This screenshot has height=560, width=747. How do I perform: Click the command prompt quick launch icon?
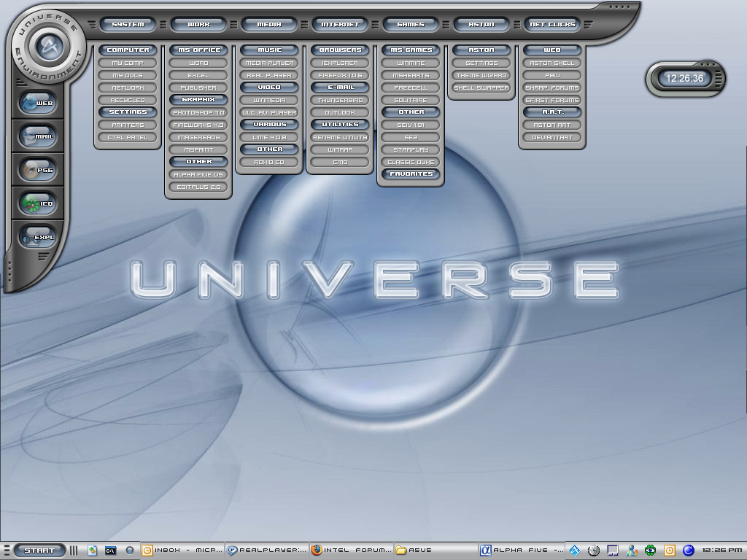point(111,551)
